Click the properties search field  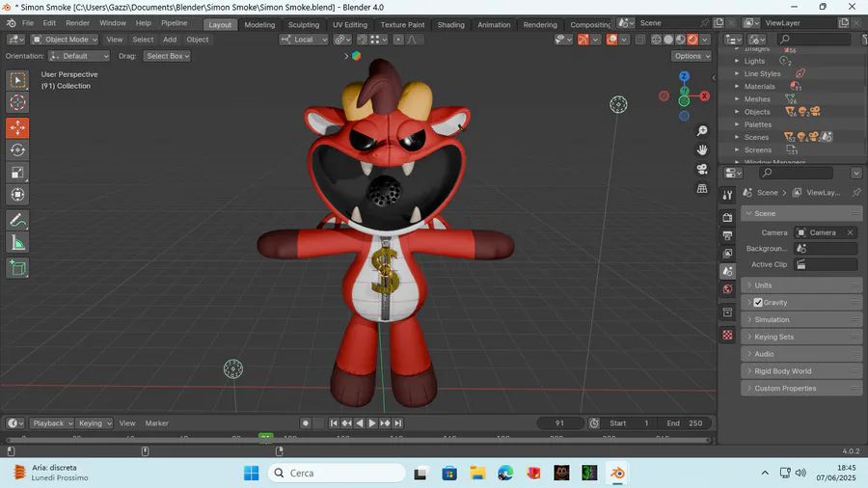click(796, 174)
